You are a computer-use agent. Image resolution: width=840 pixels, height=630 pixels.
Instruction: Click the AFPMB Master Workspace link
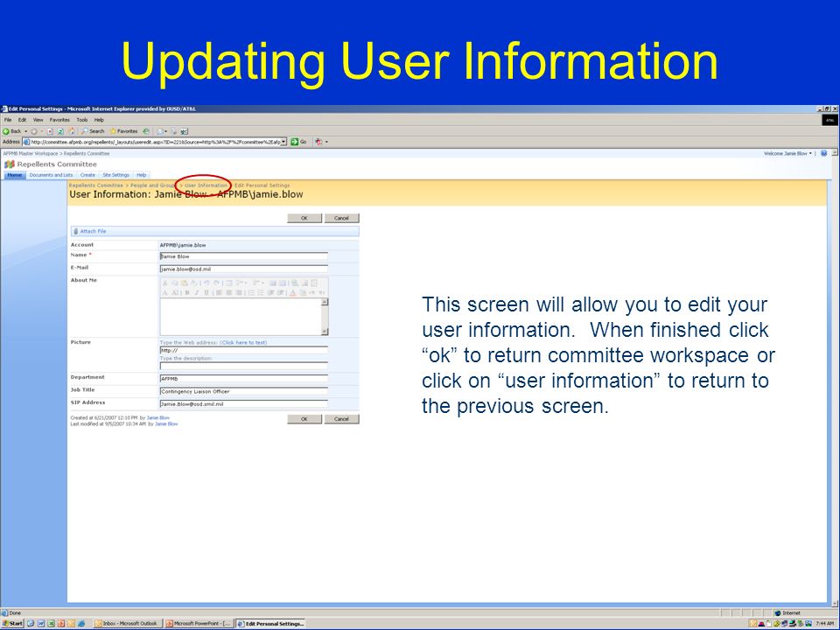31,153
